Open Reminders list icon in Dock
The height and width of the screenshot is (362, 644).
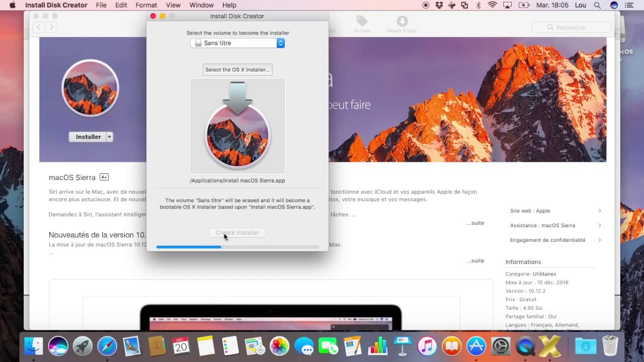(x=230, y=346)
